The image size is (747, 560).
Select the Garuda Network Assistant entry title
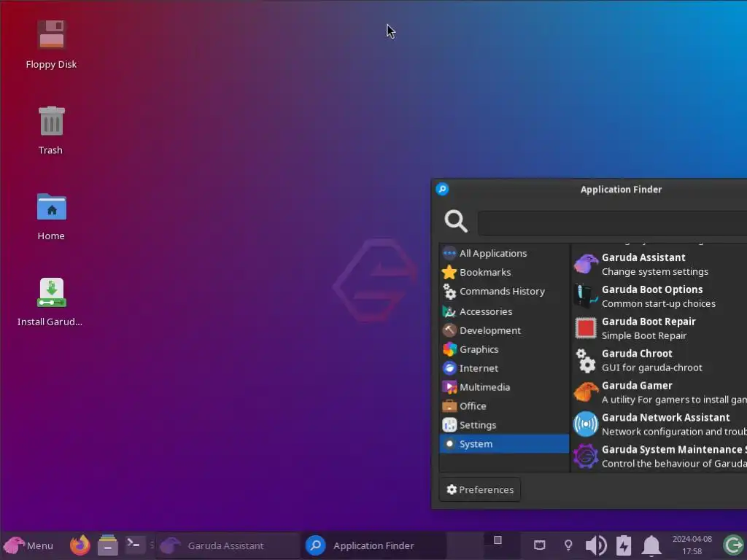pyautogui.click(x=665, y=418)
